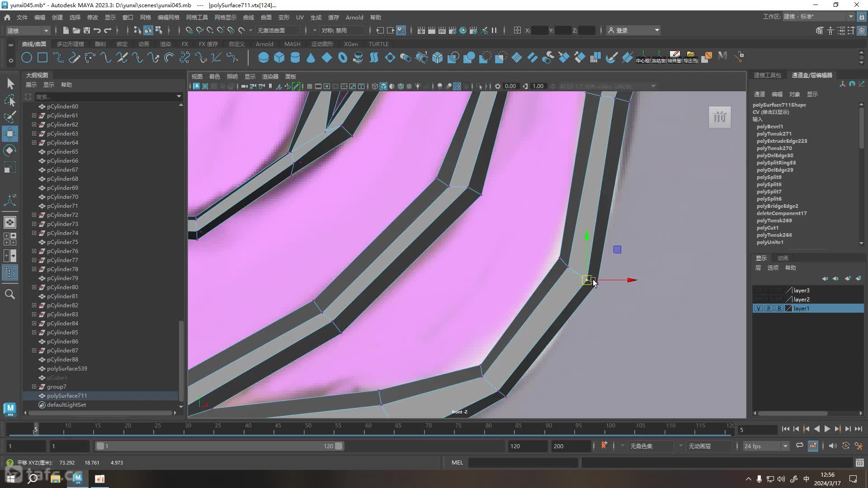Screen dimensions: 868x488
Task: Open the 文件 menu
Action: pyautogui.click(x=22, y=17)
